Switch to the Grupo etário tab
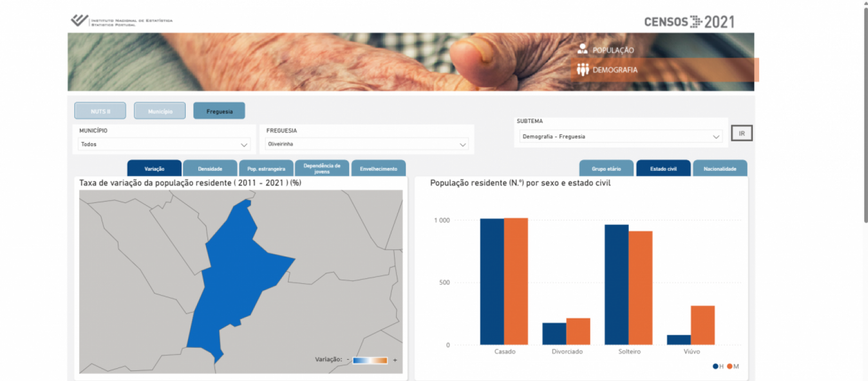Screen dimensions: 868x381 click(x=606, y=168)
